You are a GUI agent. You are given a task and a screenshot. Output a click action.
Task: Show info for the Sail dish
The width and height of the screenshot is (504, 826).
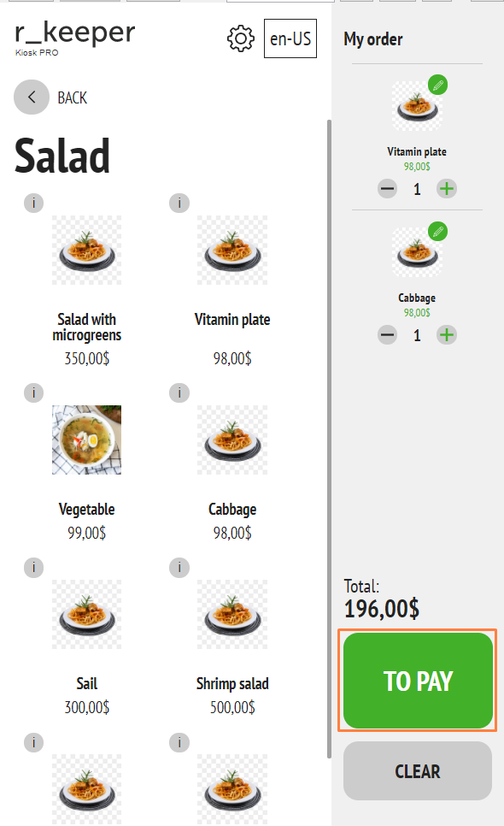click(x=33, y=568)
